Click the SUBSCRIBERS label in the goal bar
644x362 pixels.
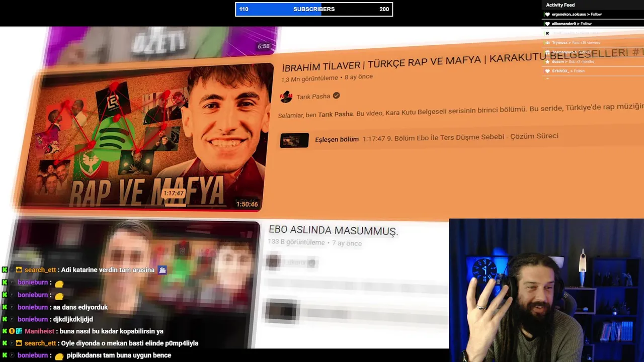click(314, 9)
